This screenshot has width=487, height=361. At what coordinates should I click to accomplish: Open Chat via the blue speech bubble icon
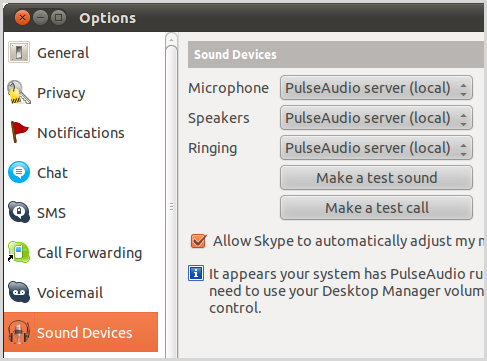(x=19, y=172)
